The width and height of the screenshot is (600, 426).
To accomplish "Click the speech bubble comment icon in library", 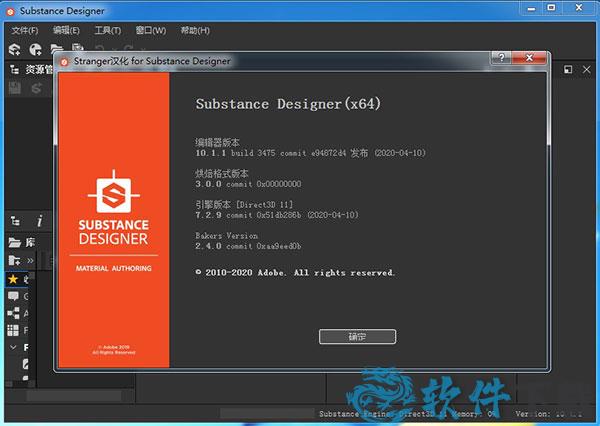I will [x=15, y=296].
